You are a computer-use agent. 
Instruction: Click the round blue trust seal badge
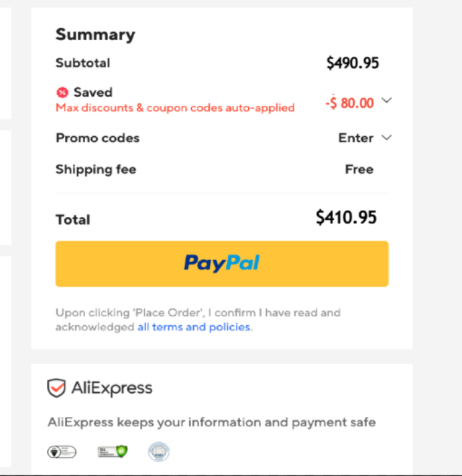point(159,452)
